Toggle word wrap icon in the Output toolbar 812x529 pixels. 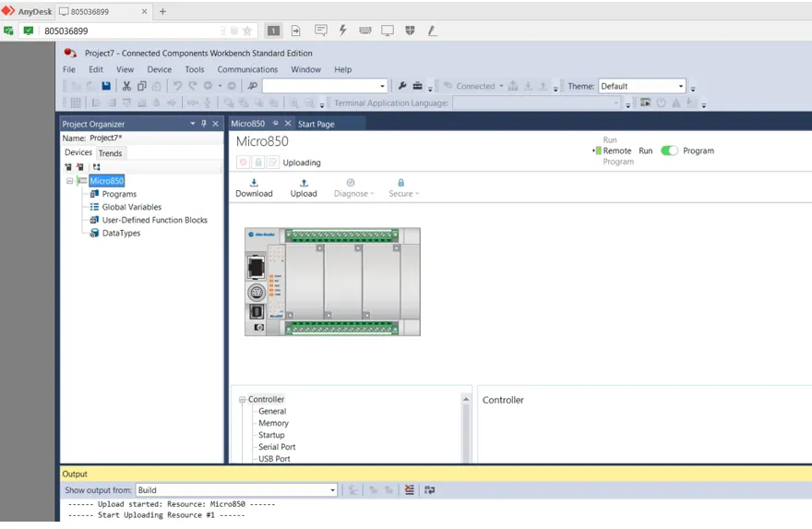click(x=430, y=489)
